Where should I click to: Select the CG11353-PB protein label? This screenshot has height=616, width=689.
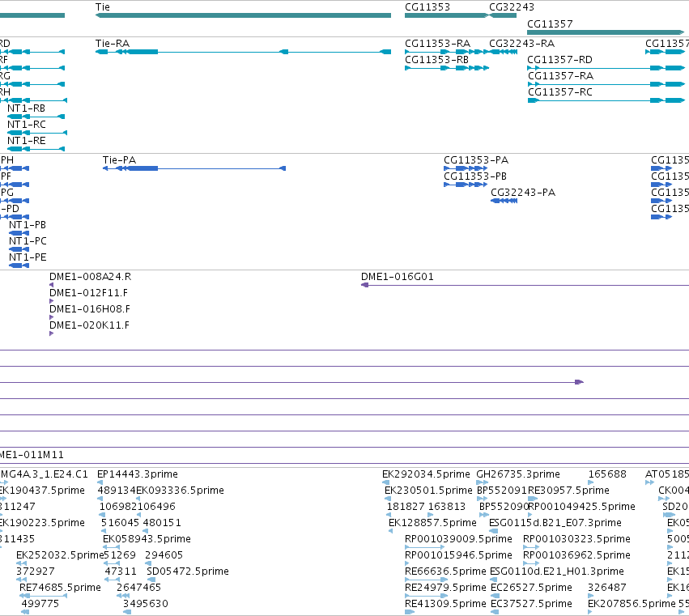(475, 176)
